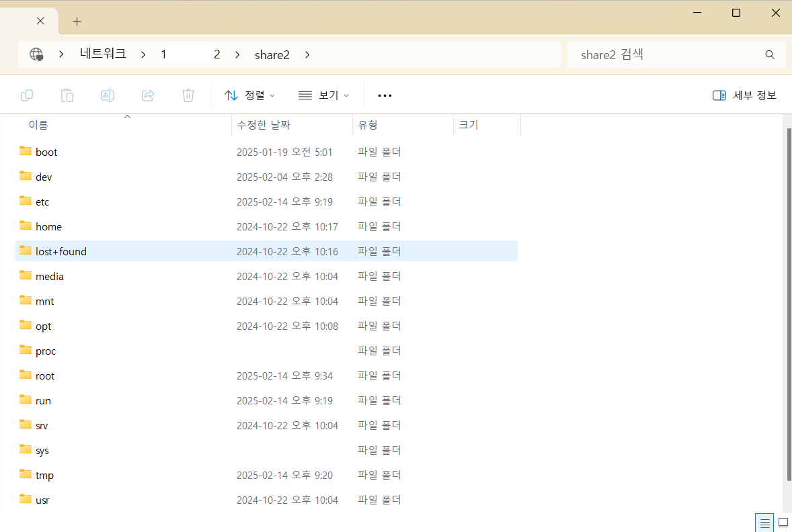Select the home folder icon
792x532 pixels.
pyautogui.click(x=26, y=226)
